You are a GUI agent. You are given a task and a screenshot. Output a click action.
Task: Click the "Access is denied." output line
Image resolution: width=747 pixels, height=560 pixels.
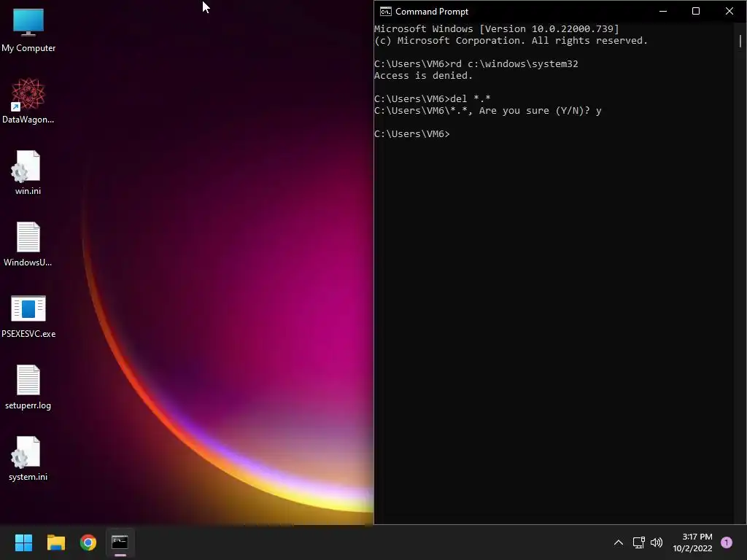coord(424,76)
